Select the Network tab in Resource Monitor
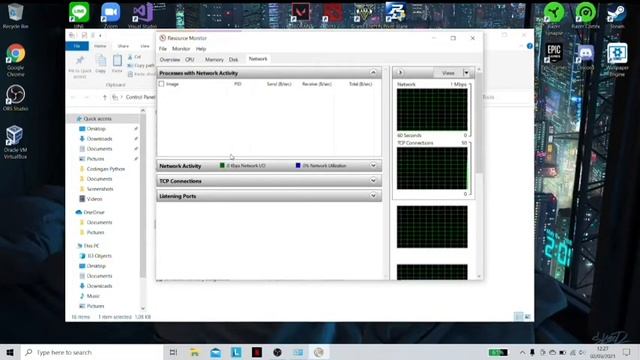Image resolution: width=640 pixels, height=360 pixels. coord(258,59)
